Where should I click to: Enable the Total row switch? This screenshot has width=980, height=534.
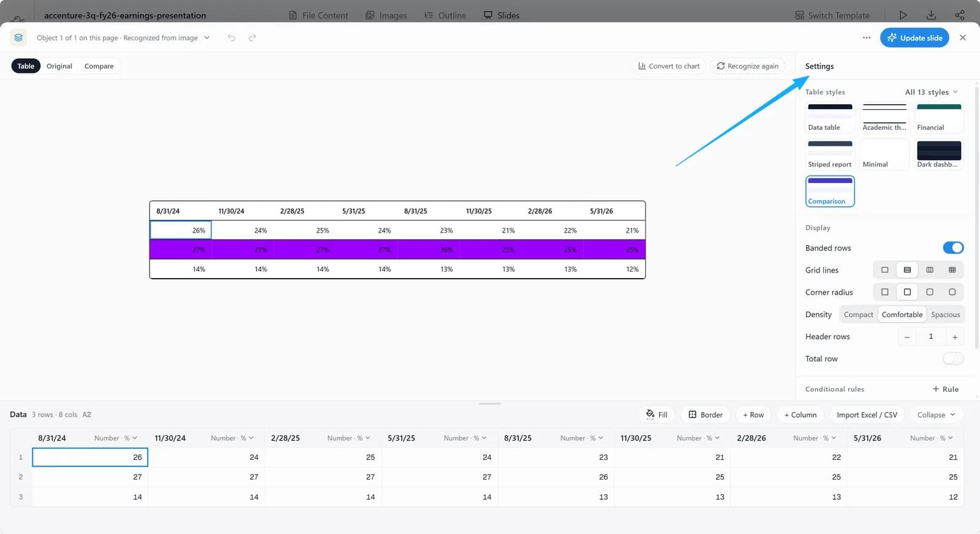click(x=953, y=359)
